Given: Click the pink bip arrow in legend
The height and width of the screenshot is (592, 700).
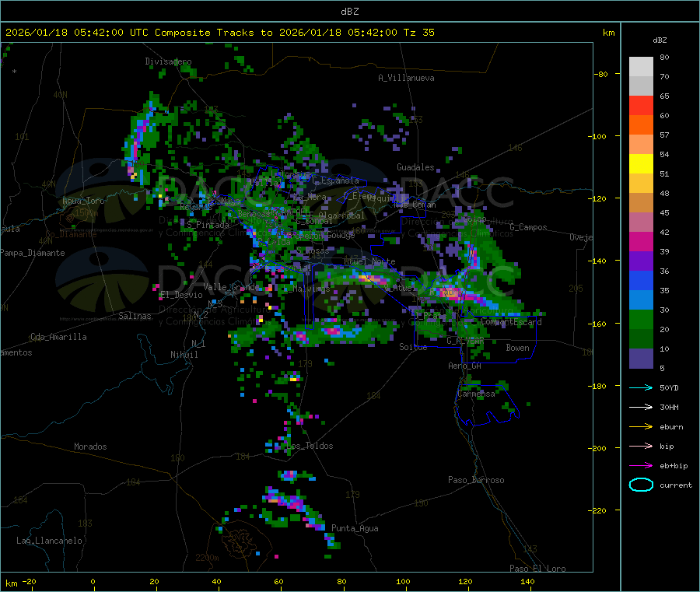Looking at the screenshot, I should 641,446.
